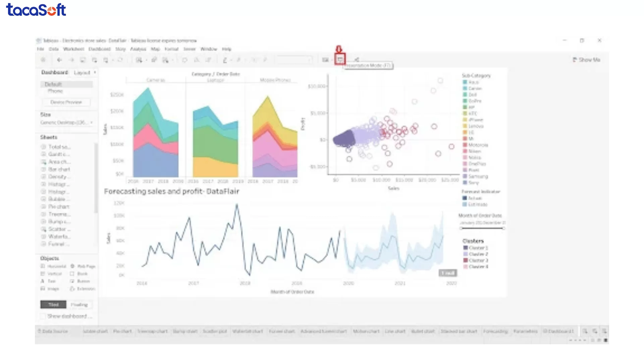The image size is (644, 362).
Task: Switch layout mode to Floating
Action: click(80, 304)
